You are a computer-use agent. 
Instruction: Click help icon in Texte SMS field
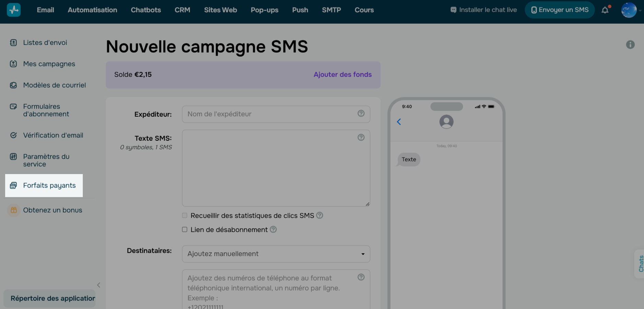tap(361, 137)
